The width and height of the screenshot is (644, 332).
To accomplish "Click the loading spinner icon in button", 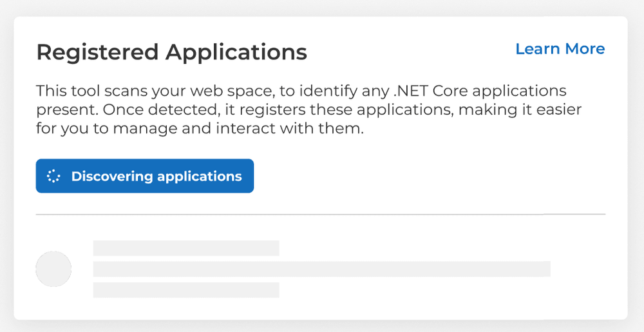I will coord(53,176).
